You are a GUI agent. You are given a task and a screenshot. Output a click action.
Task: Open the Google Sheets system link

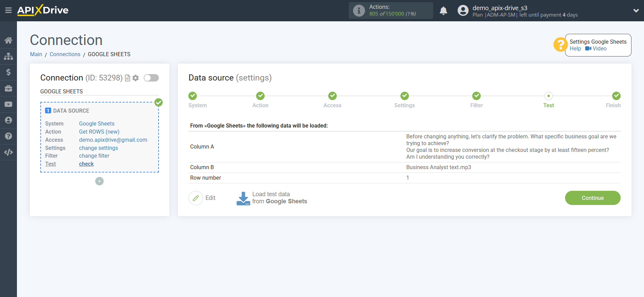97,123
